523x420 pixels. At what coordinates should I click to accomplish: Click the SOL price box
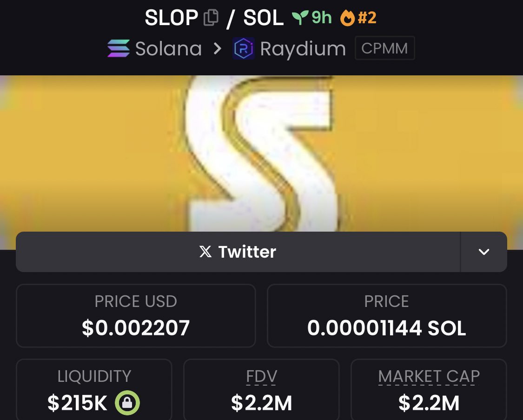(387, 316)
